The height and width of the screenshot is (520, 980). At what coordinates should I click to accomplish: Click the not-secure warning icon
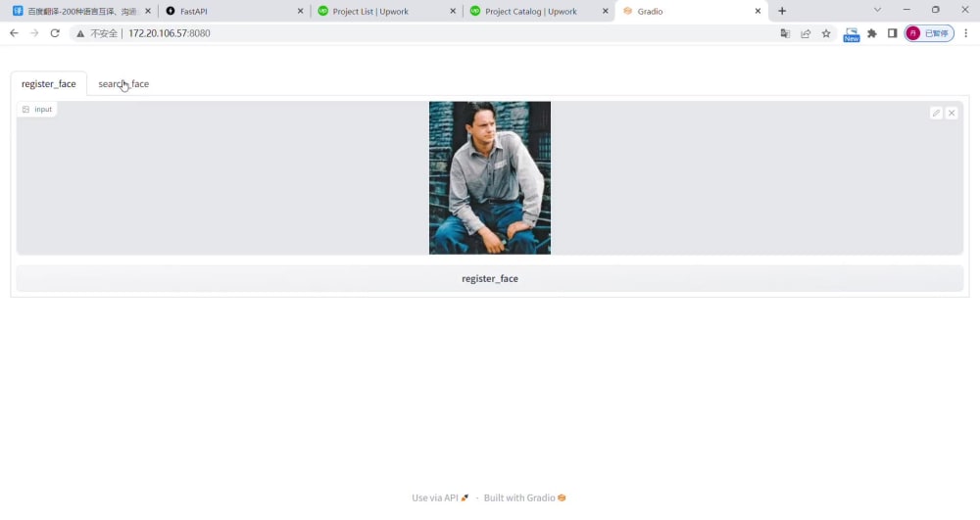click(x=80, y=33)
